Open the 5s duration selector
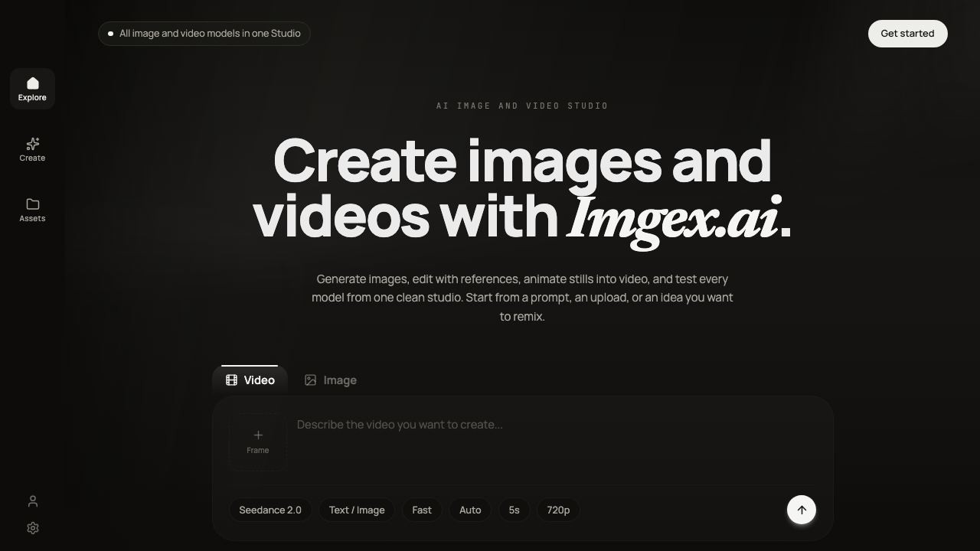The height and width of the screenshot is (551, 980). (514, 510)
